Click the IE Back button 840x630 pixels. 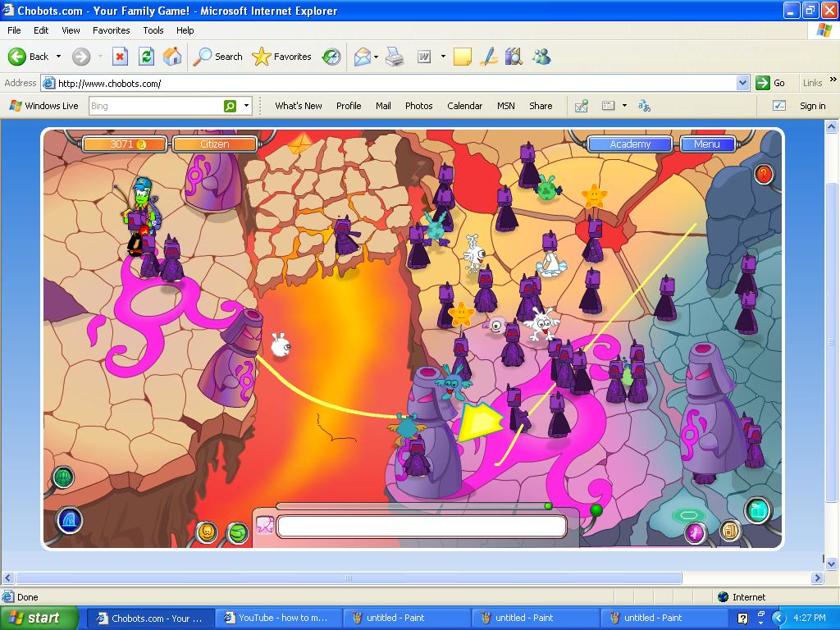tap(28, 57)
